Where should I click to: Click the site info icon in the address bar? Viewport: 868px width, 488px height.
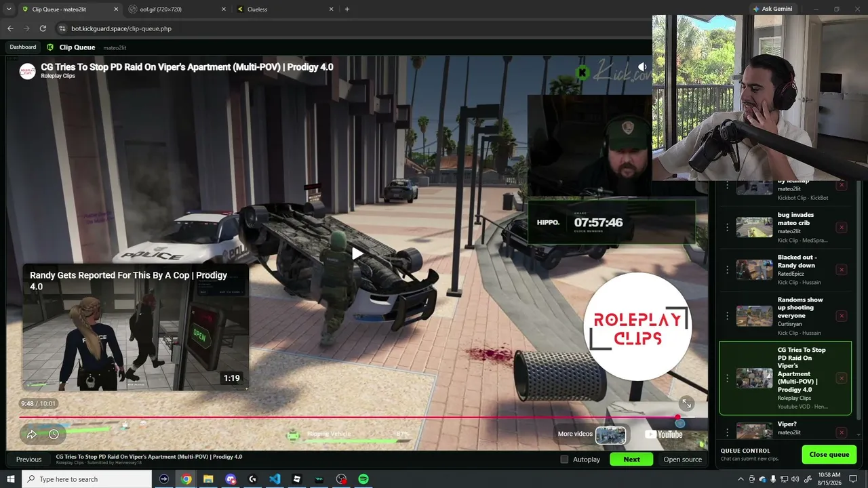coord(62,28)
